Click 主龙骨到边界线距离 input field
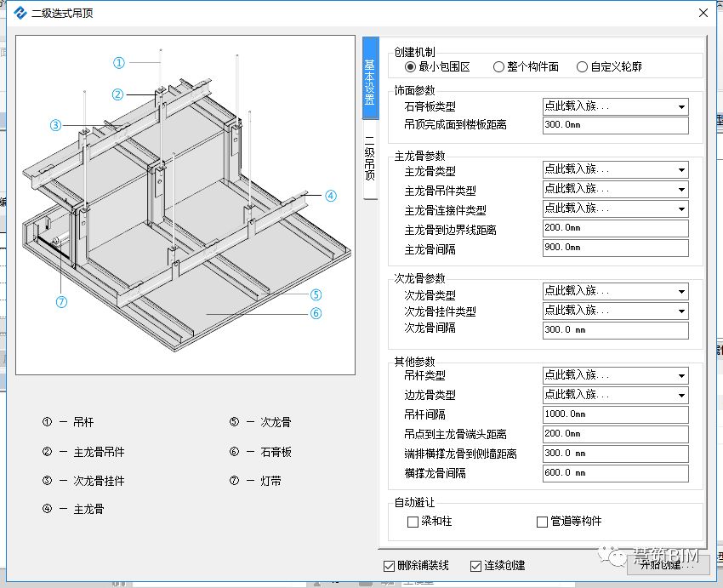This screenshot has height=588, width=723. point(616,228)
